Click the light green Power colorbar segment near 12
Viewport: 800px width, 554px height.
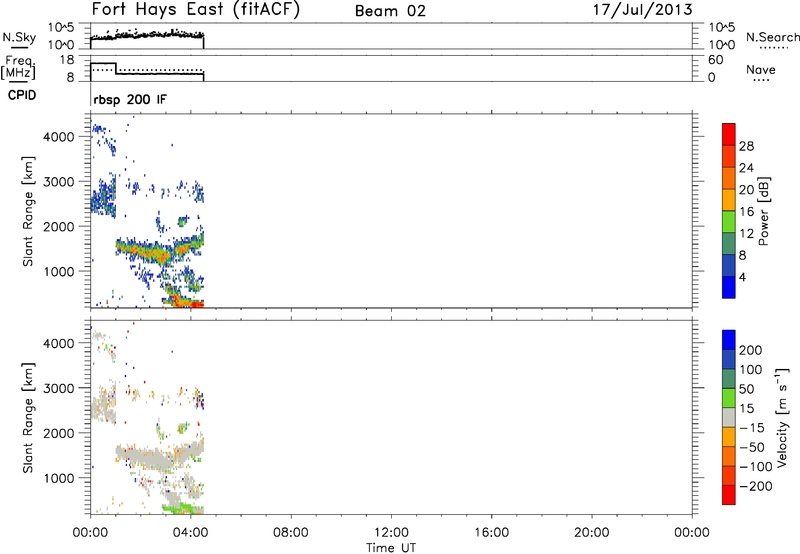tap(729, 221)
